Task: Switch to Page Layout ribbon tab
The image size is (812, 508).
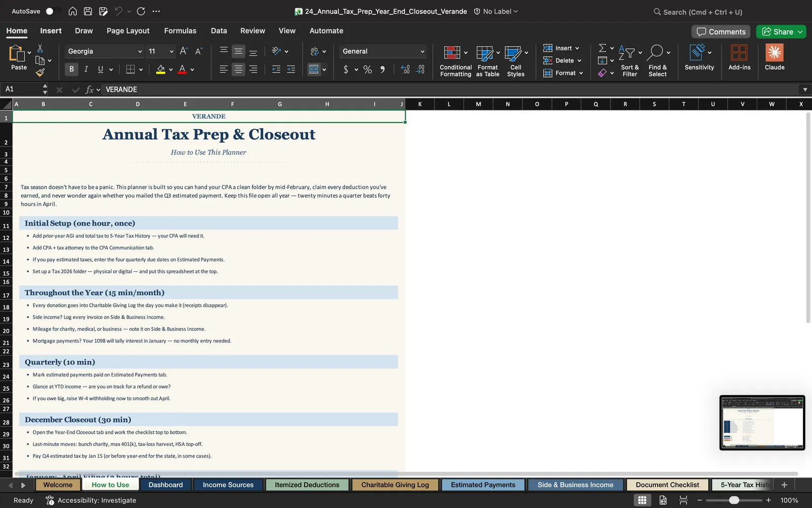Action: 128,31
